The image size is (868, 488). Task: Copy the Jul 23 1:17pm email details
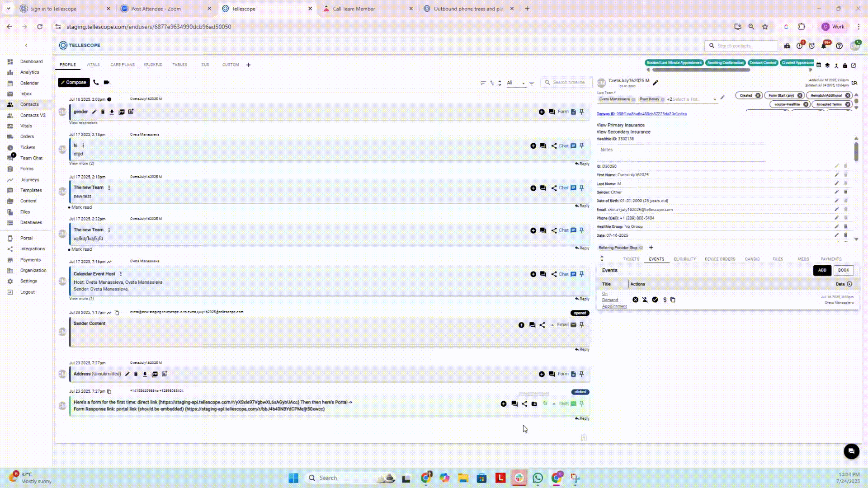pos(117,313)
